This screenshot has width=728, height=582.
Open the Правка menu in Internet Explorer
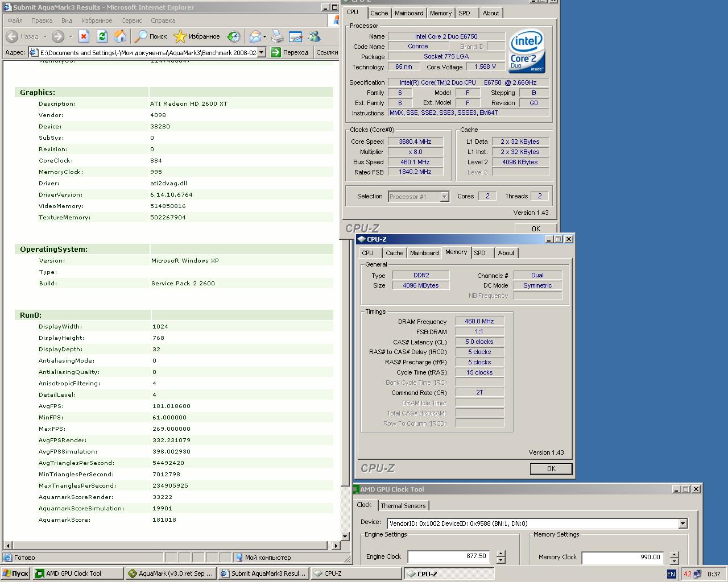[42, 20]
